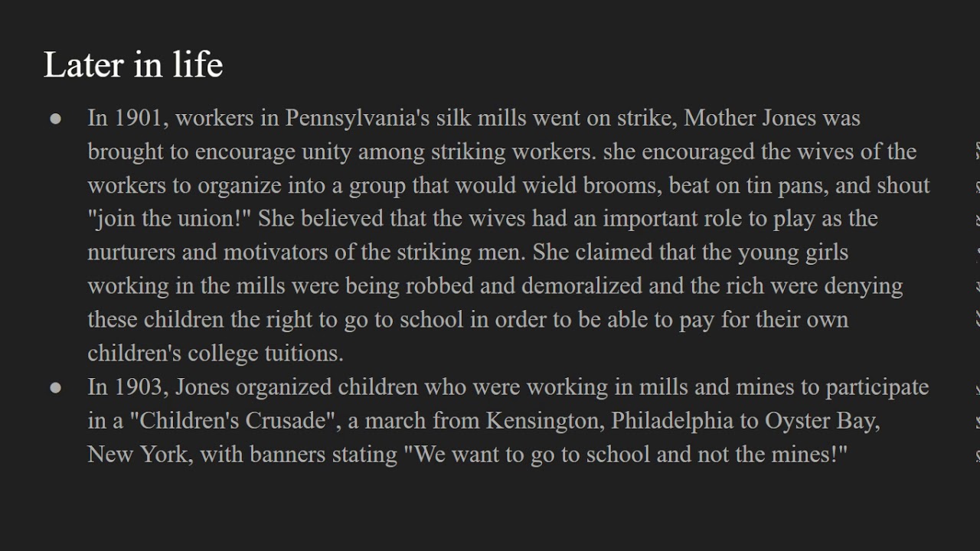This screenshot has width=980, height=551.
Task: Click the word "Kensington"
Action: pos(544,421)
